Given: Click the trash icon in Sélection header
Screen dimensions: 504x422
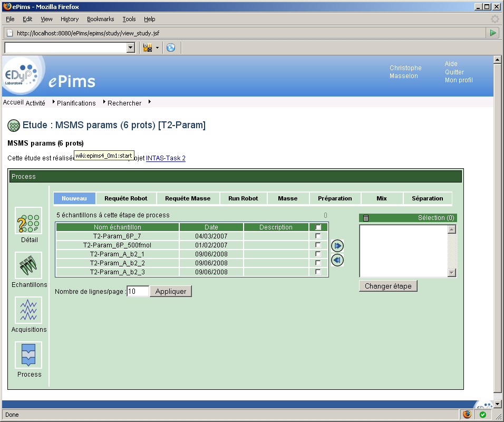Looking at the screenshot, I should point(366,218).
